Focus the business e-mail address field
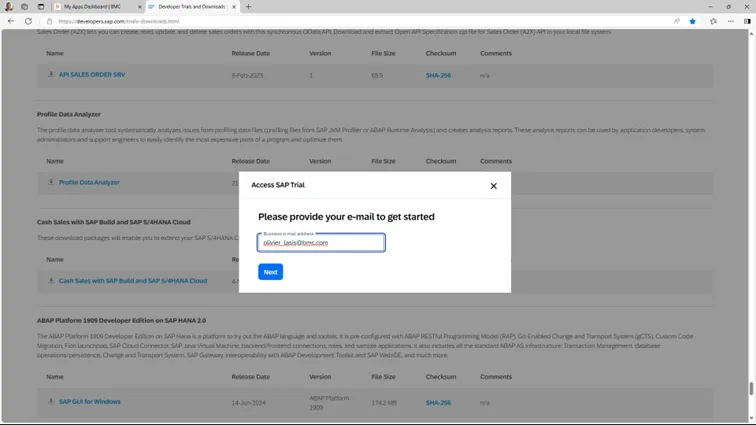 tap(321, 243)
